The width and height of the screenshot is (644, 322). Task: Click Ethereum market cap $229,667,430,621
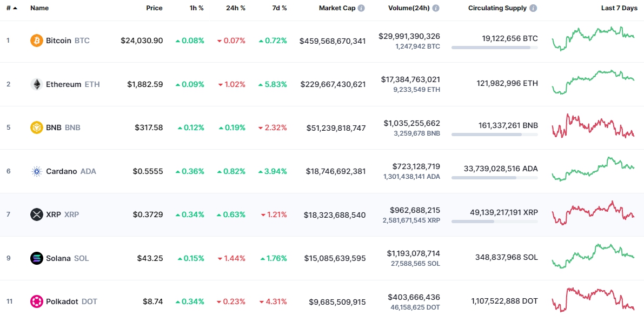[333, 84]
